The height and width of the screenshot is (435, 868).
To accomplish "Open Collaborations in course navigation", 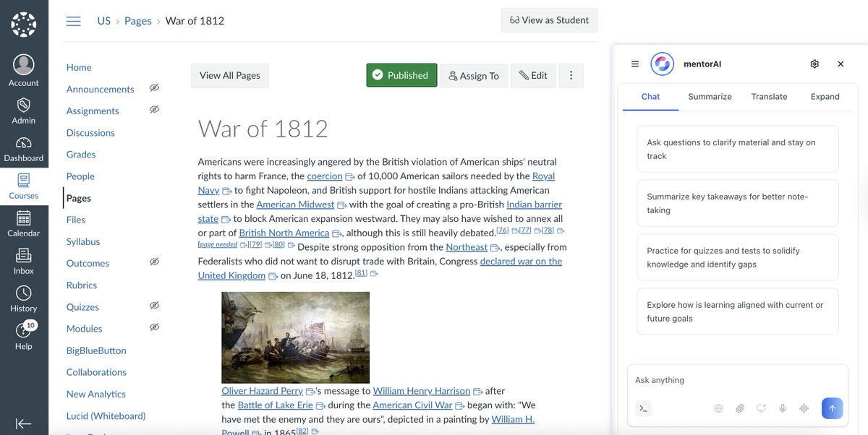I will click(96, 372).
